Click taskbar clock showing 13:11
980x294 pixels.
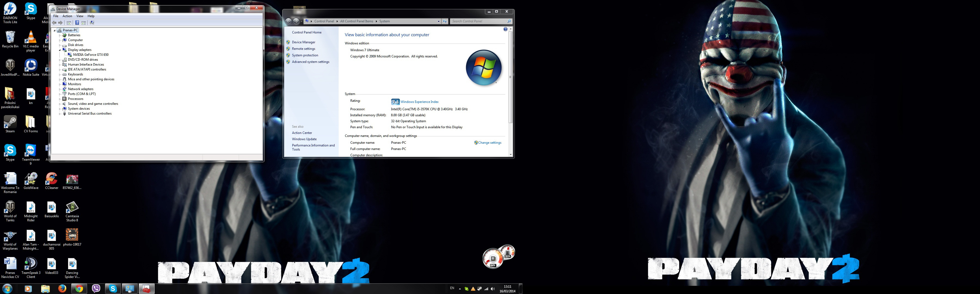coord(507,289)
